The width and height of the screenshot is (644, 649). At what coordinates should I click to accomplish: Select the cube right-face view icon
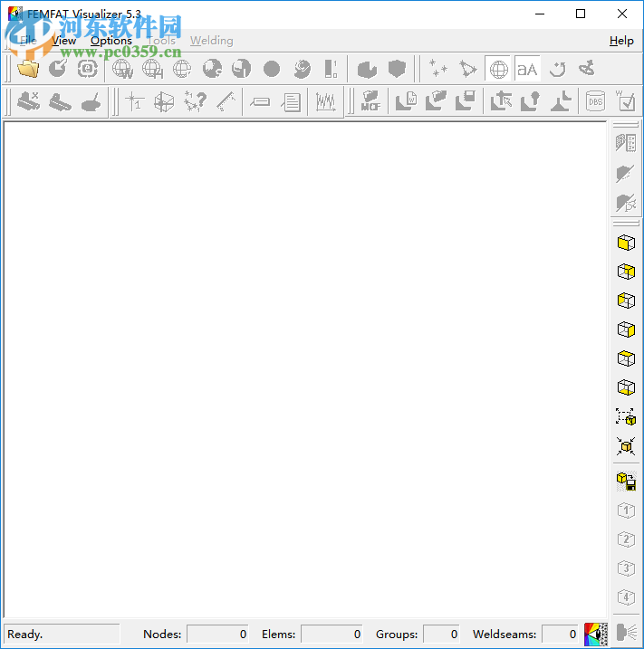coord(626,329)
